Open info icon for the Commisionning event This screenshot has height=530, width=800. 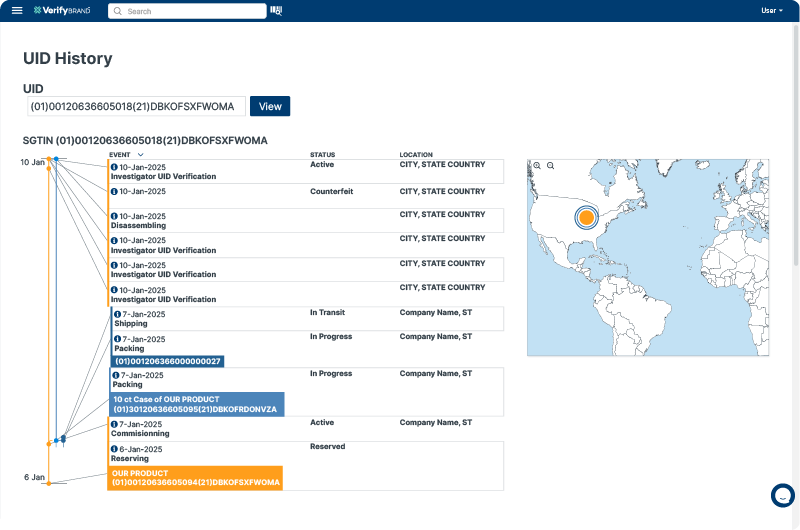click(x=114, y=424)
